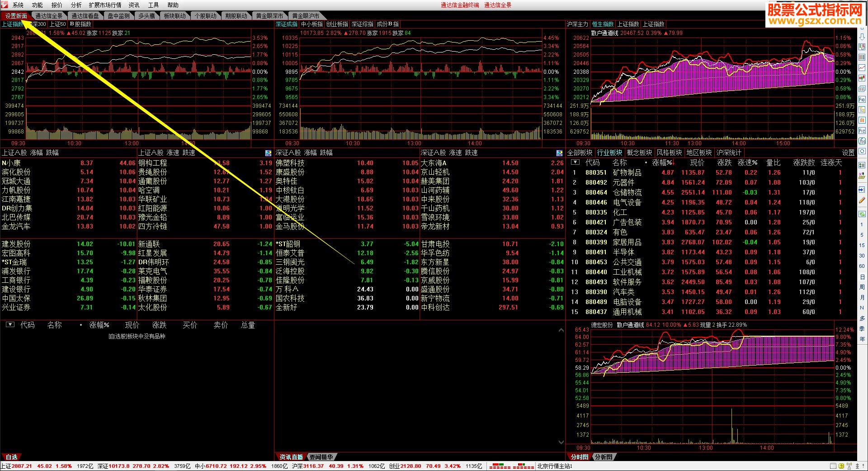Screen dimensions: 868x471
Task: Click the 通达信金融终端 link in title bar
Action: (x=460, y=5)
